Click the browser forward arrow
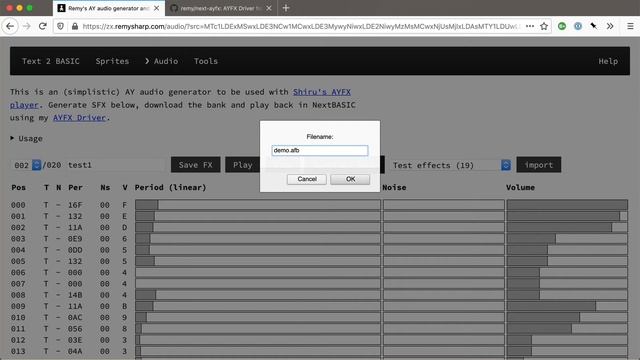Viewport: 640px width, 360px height. coord(27,26)
